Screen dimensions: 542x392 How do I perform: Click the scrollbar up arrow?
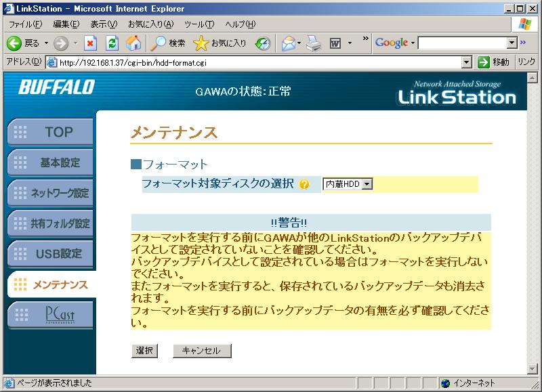point(533,78)
